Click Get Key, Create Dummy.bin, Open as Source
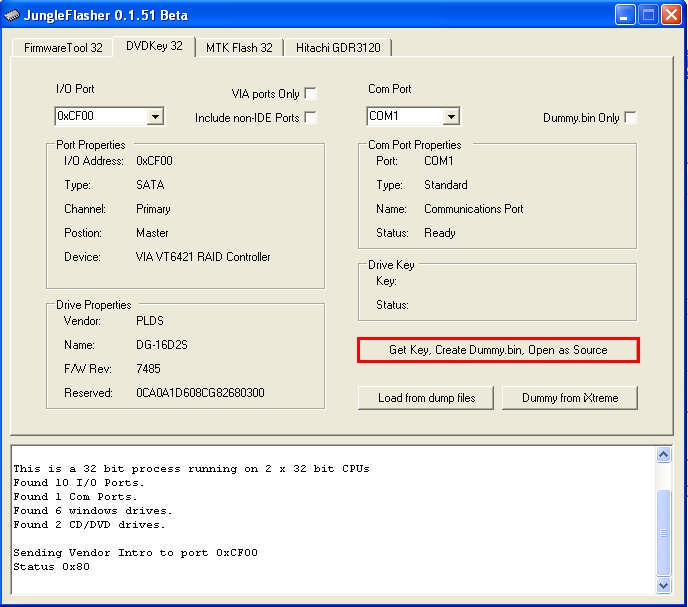The image size is (688, 607). coord(498,350)
